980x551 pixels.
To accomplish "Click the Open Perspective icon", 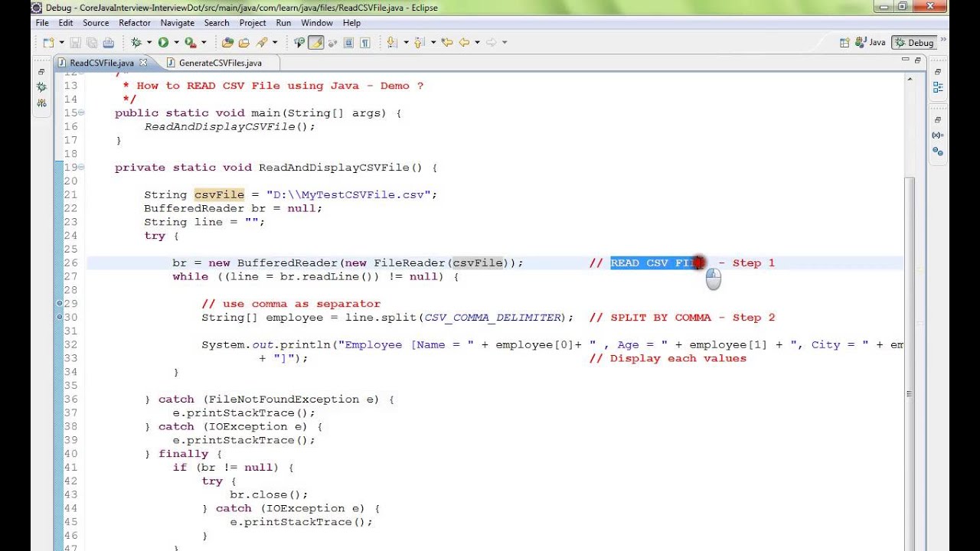I will (x=845, y=43).
